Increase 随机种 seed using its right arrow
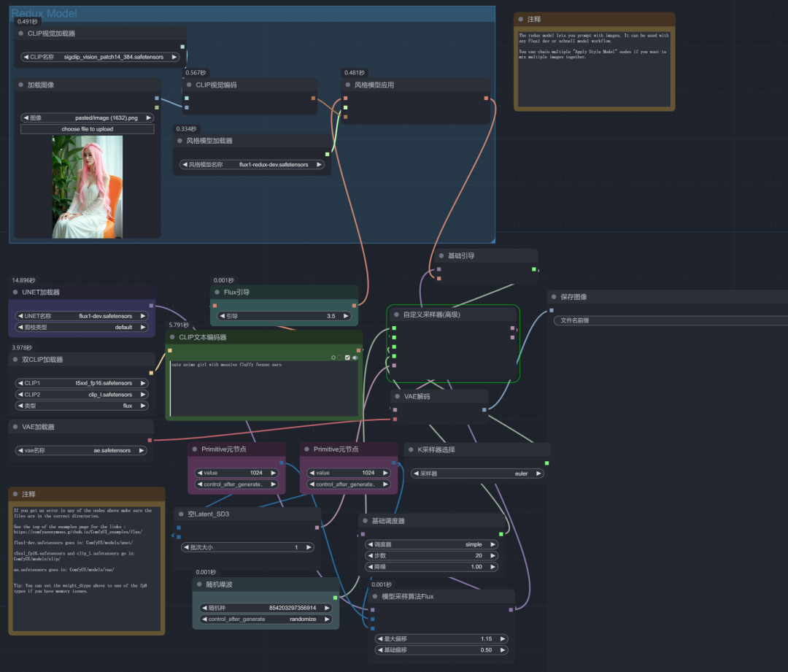The image size is (788, 672). pyautogui.click(x=327, y=608)
